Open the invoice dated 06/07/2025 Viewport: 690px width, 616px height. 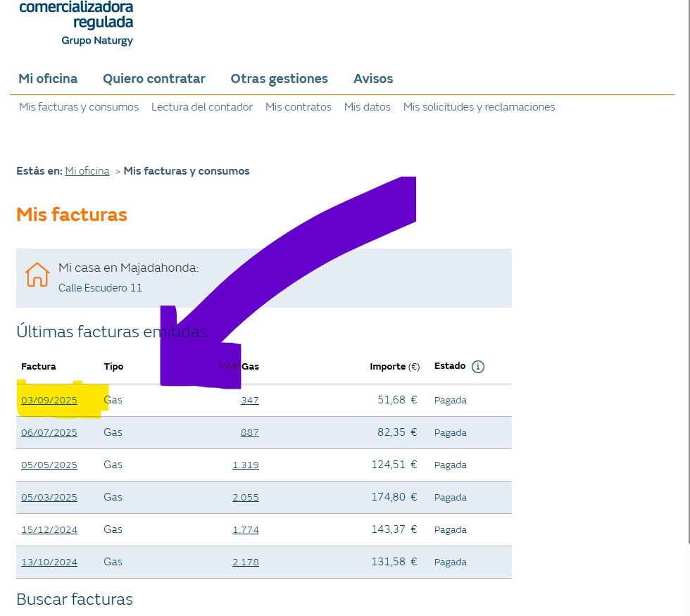point(49,433)
